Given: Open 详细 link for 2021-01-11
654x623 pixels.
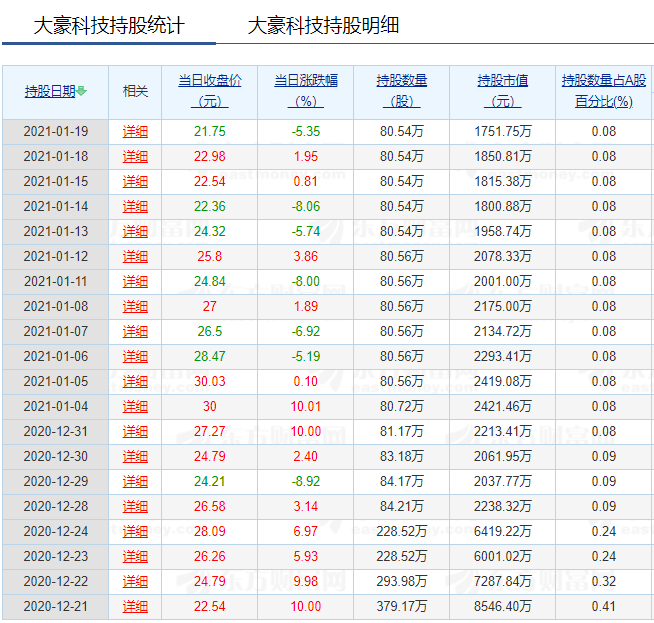Looking at the screenshot, I should tap(135, 282).
